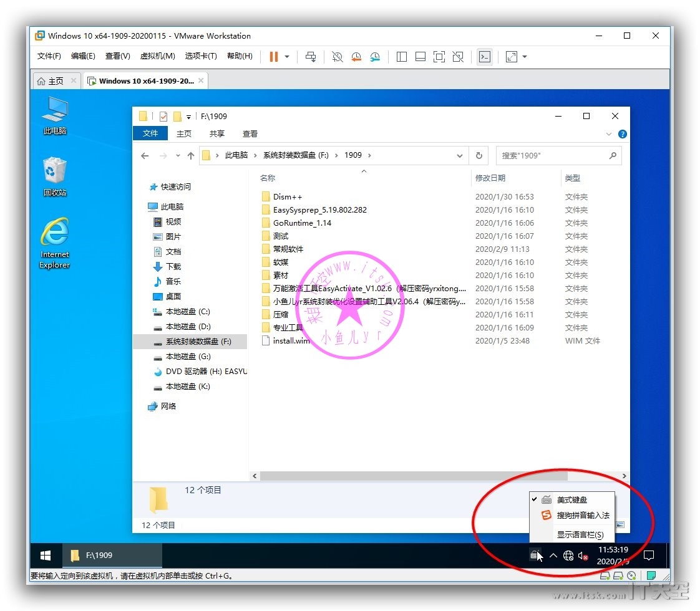The image size is (700, 611).
Task: Click the stretch guest display icon
Action: click(x=511, y=57)
